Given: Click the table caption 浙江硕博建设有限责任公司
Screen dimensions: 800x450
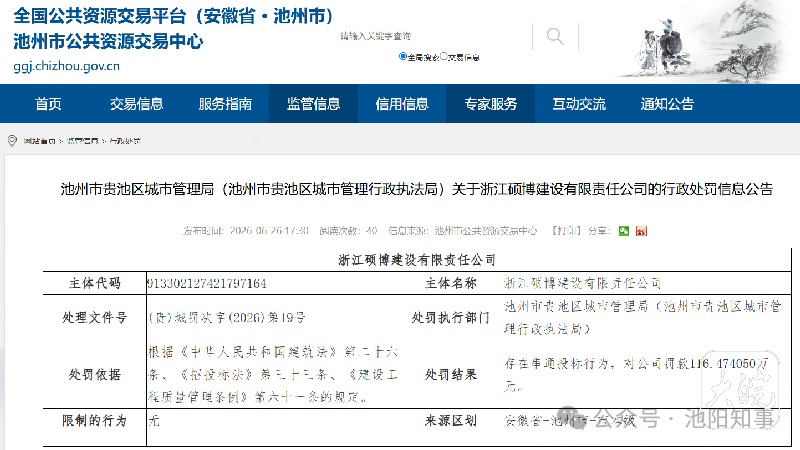Looking at the screenshot, I should click(x=417, y=260).
